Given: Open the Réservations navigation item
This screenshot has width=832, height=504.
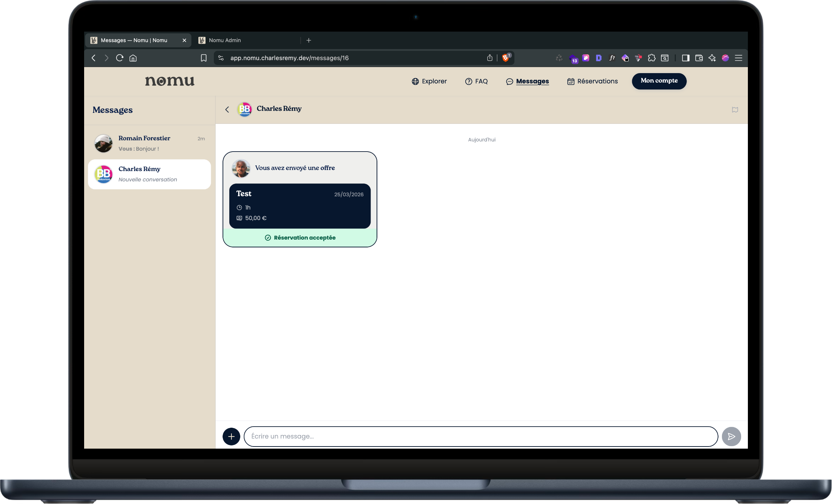Looking at the screenshot, I should point(592,81).
